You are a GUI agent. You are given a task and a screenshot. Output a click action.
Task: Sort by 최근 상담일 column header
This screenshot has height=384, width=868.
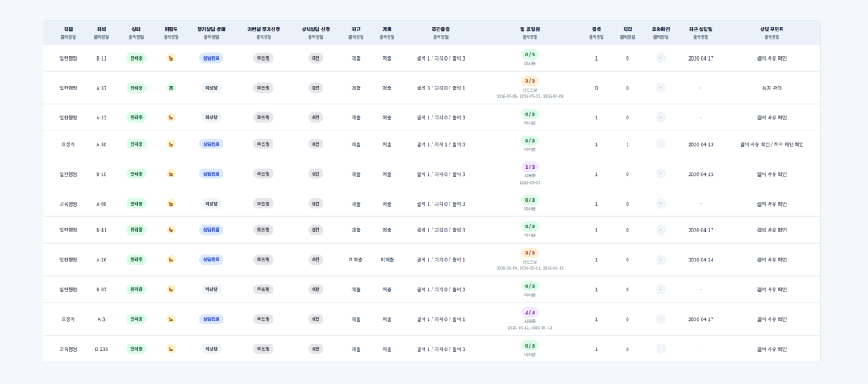(x=701, y=29)
